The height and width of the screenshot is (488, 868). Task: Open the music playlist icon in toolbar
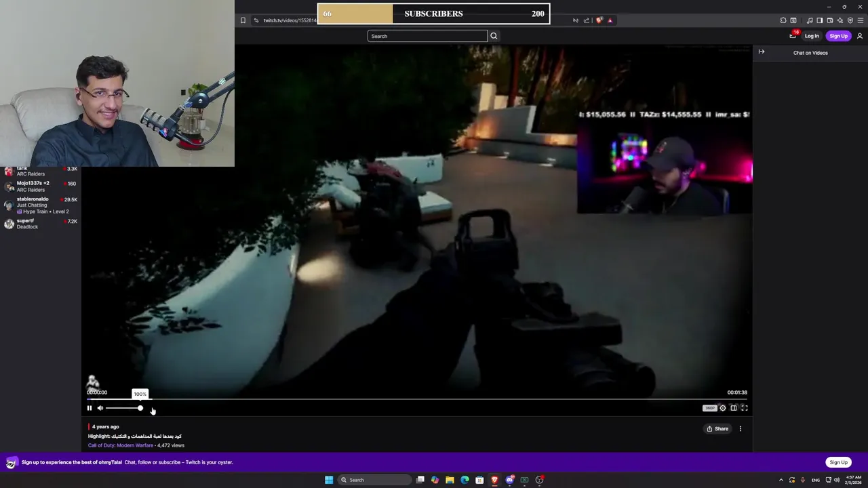click(810, 20)
